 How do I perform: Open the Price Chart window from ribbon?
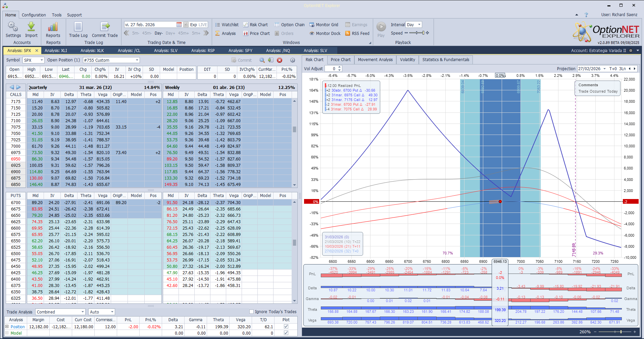click(257, 33)
